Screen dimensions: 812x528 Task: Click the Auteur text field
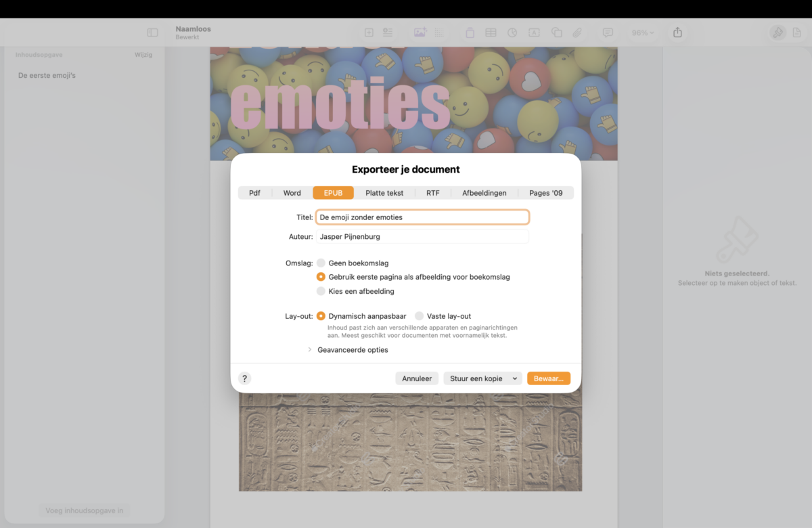tap(422, 236)
